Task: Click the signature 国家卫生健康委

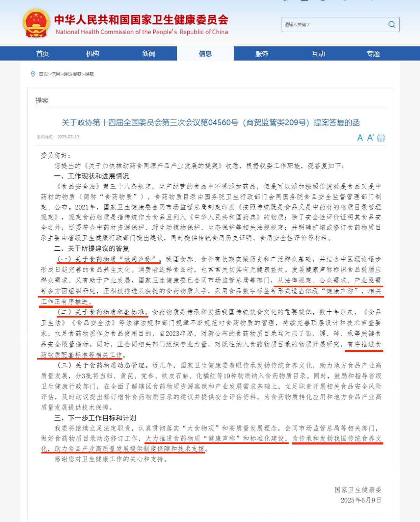Action: (358, 490)
